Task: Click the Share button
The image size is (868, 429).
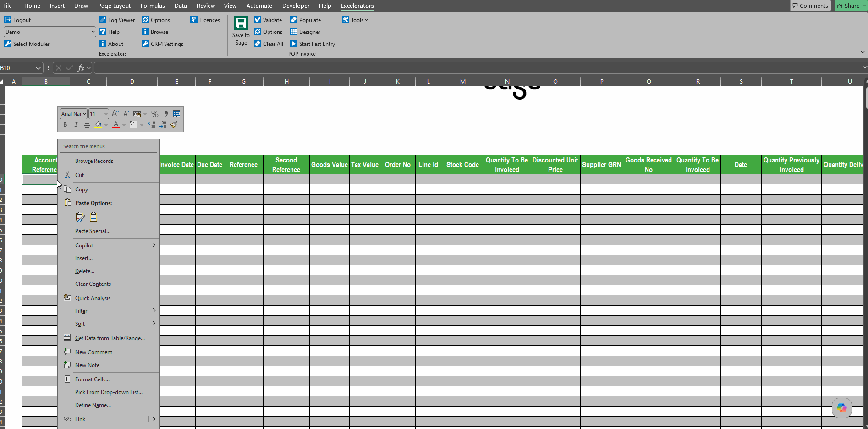Action: tap(851, 6)
